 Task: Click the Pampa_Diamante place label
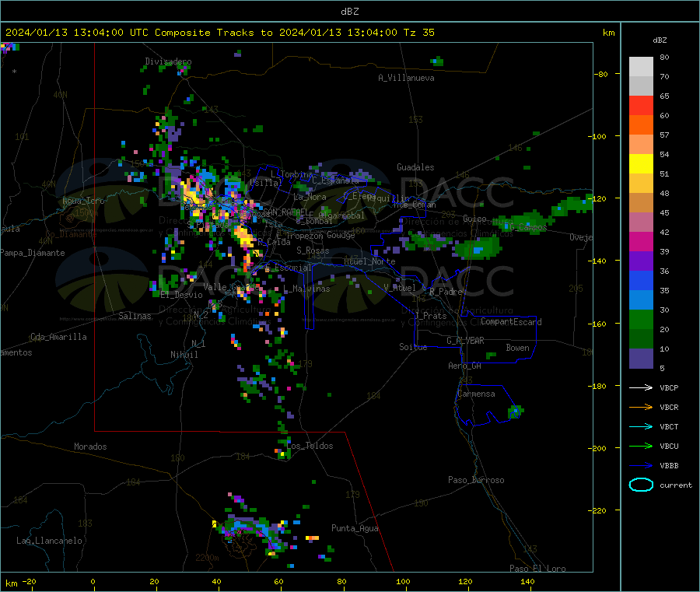33,253
